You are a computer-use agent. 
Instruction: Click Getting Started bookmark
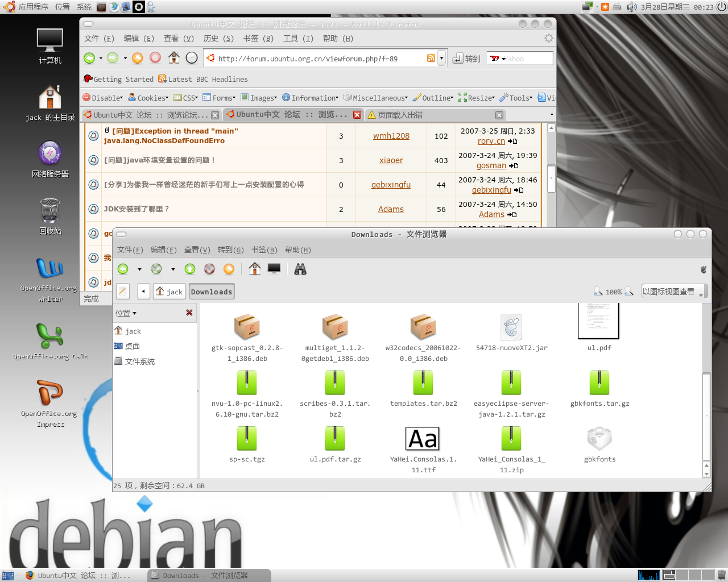[x=118, y=79]
